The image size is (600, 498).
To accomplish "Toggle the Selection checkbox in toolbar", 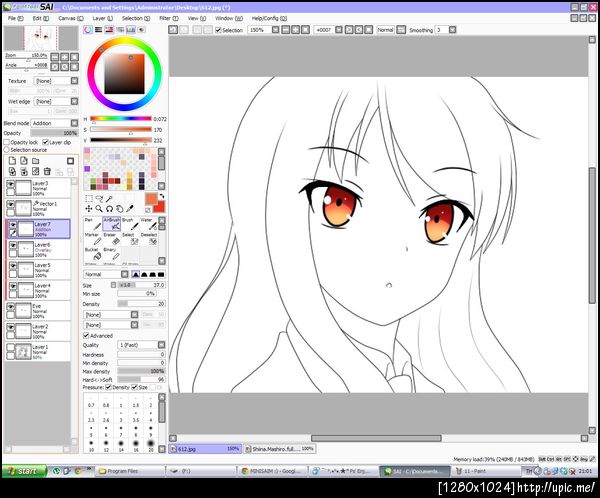I will pos(218,30).
